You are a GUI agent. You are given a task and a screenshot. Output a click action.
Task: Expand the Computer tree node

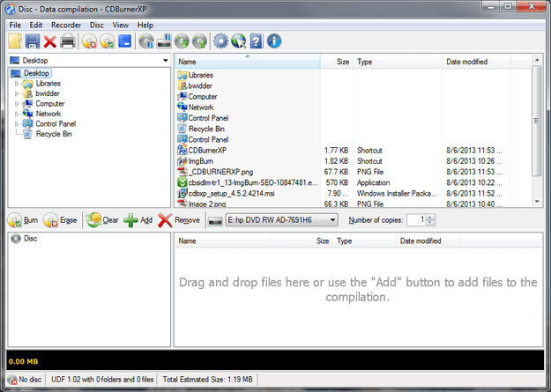tap(16, 104)
